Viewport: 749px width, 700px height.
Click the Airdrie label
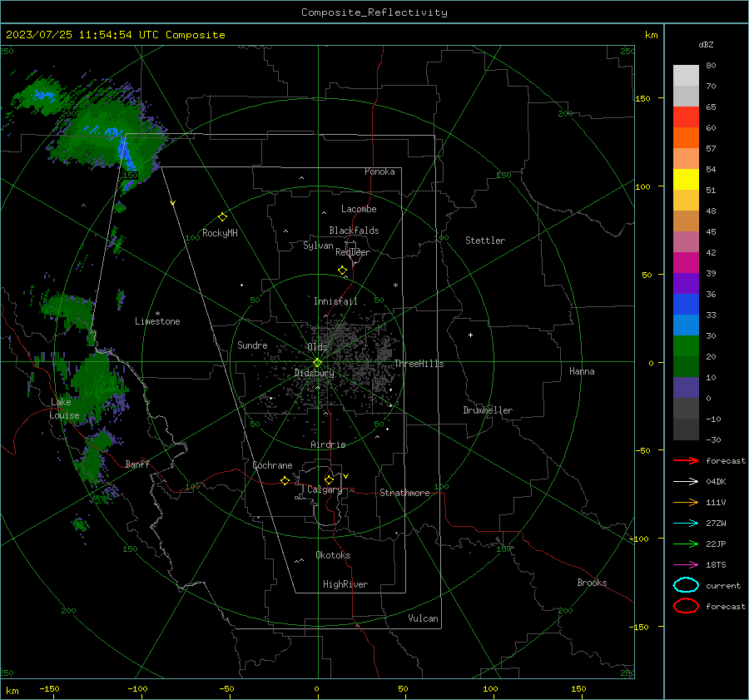tap(328, 444)
